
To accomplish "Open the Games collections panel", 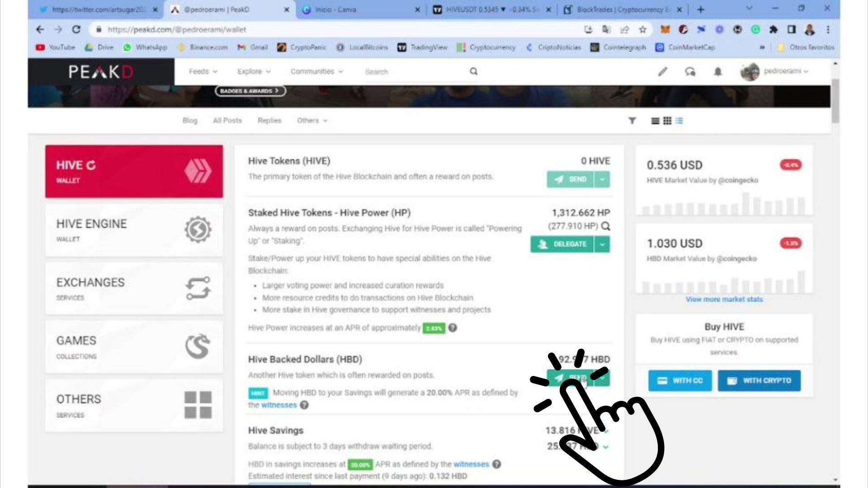I will [x=134, y=347].
